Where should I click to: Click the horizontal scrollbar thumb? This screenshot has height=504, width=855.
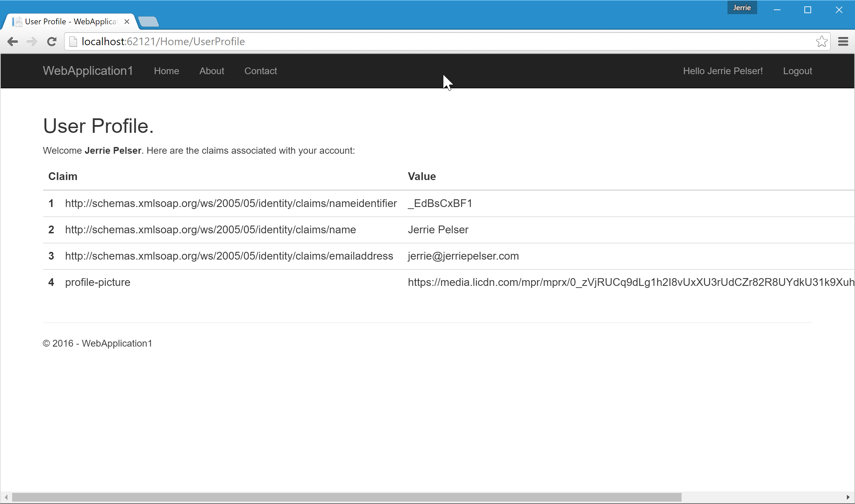pos(347,497)
